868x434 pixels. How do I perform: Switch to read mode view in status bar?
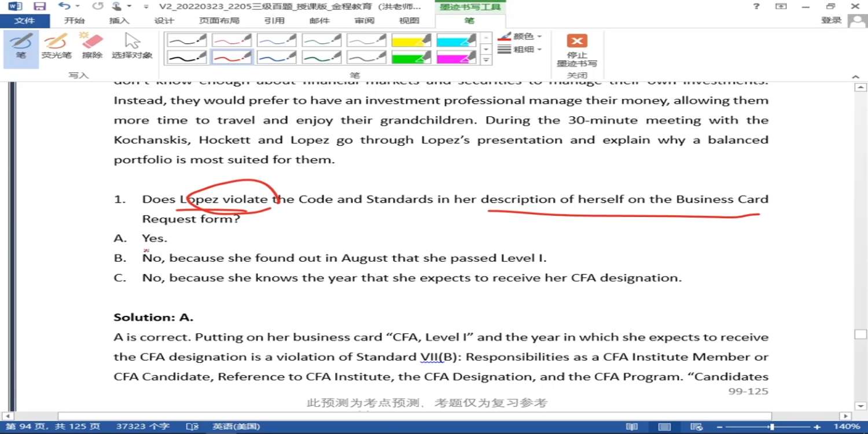point(633,426)
